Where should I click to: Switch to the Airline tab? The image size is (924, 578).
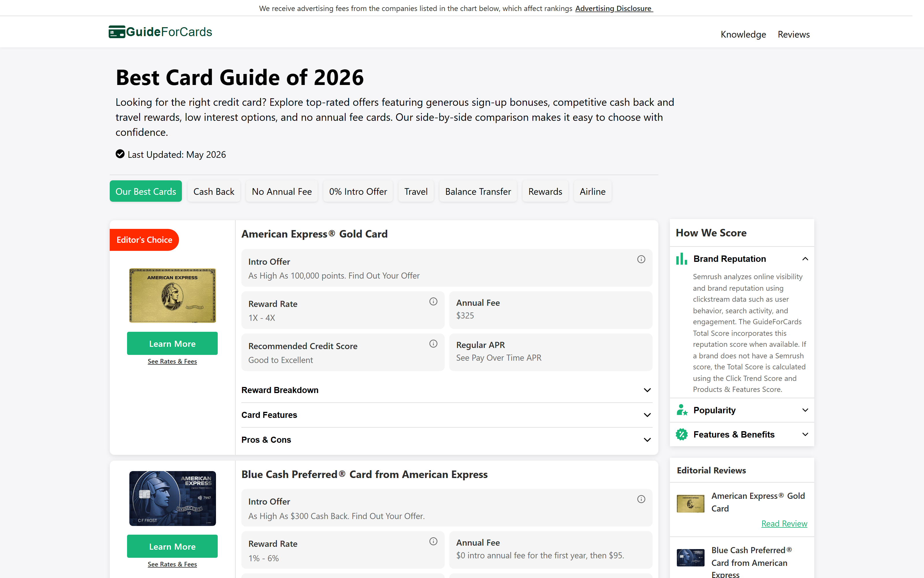(593, 191)
